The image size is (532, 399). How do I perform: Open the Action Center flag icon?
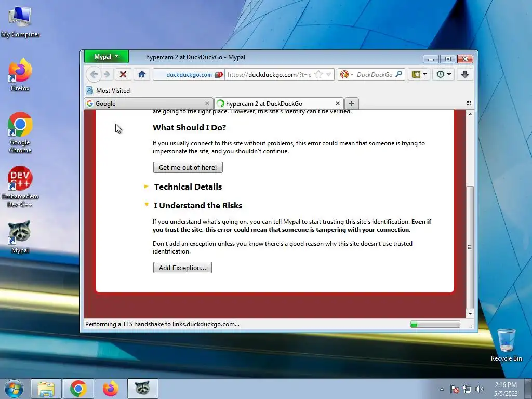coord(454,389)
